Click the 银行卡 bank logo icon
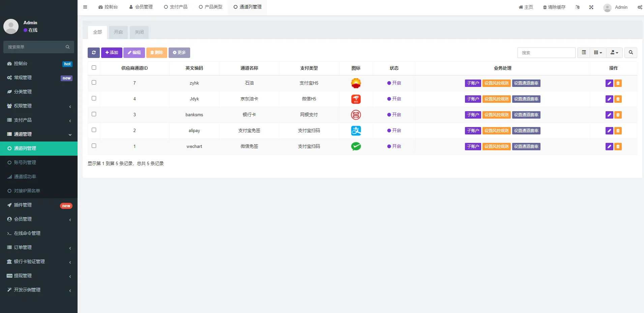The height and width of the screenshot is (313, 644). [x=356, y=115]
